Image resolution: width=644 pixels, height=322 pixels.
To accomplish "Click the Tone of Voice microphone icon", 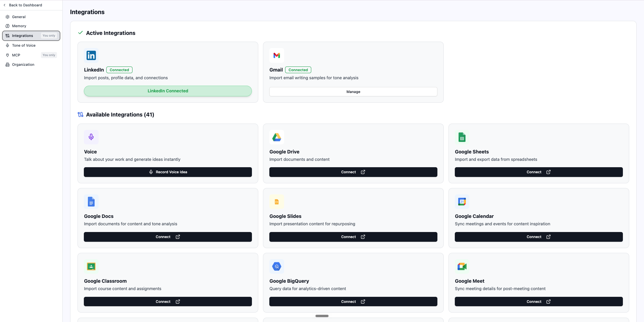I will [7, 45].
